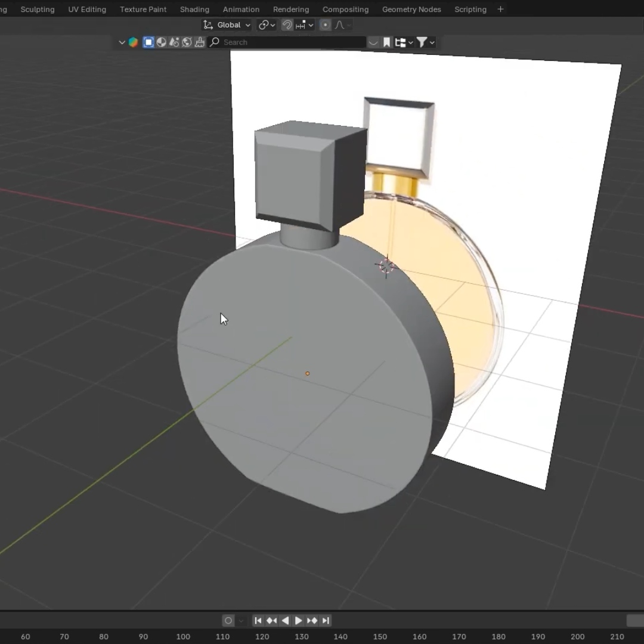Click the bookmark icon beside the search field
Image resolution: width=644 pixels, height=644 pixels.
tap(386, 42)
